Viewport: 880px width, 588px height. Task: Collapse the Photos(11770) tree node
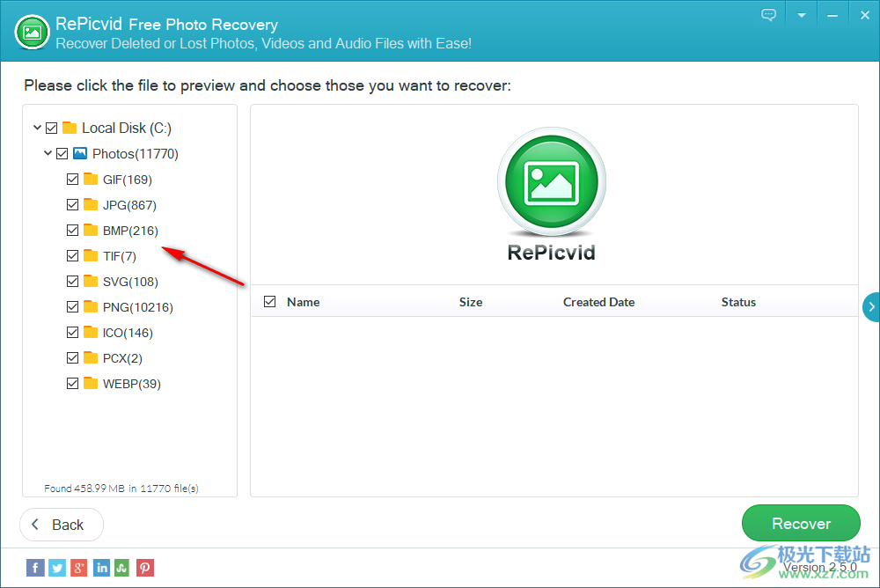[48, 153]
